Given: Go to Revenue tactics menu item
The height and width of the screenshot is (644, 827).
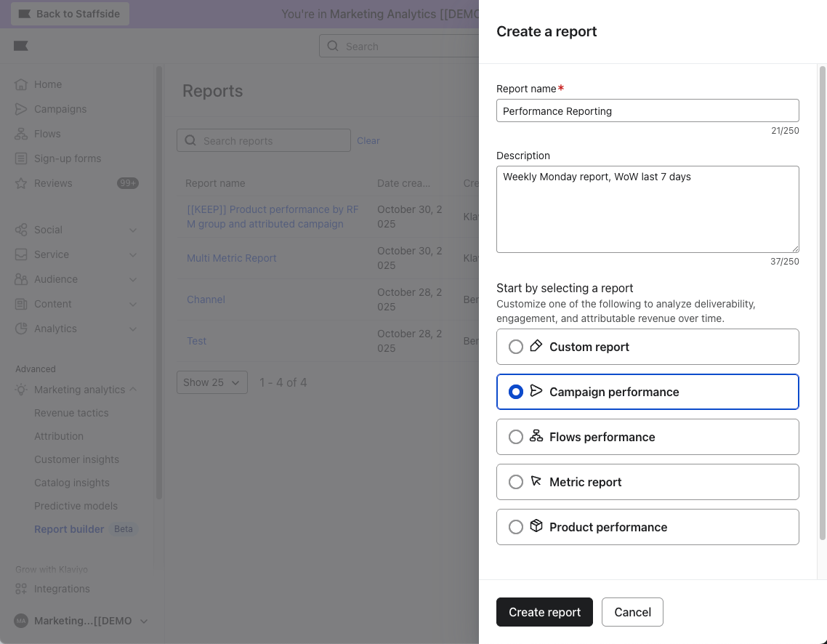Looking at the screenshot, I should point(71,413).
